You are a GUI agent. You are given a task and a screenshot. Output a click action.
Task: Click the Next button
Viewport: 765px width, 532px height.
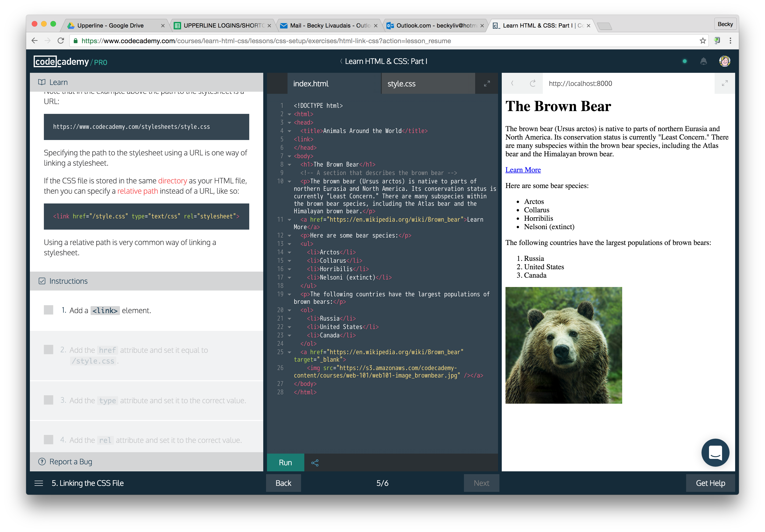[x=481, y=483]
